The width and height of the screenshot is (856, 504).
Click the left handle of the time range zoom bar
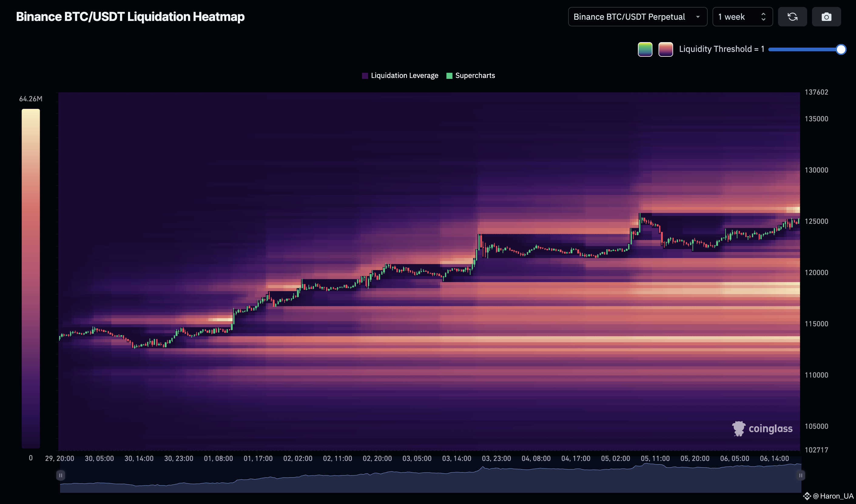(60, 475)
